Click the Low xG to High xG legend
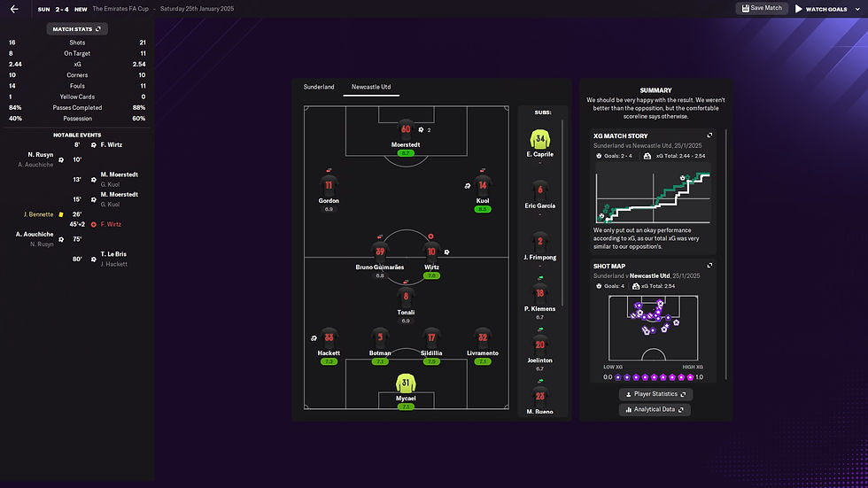 point(654,372)
